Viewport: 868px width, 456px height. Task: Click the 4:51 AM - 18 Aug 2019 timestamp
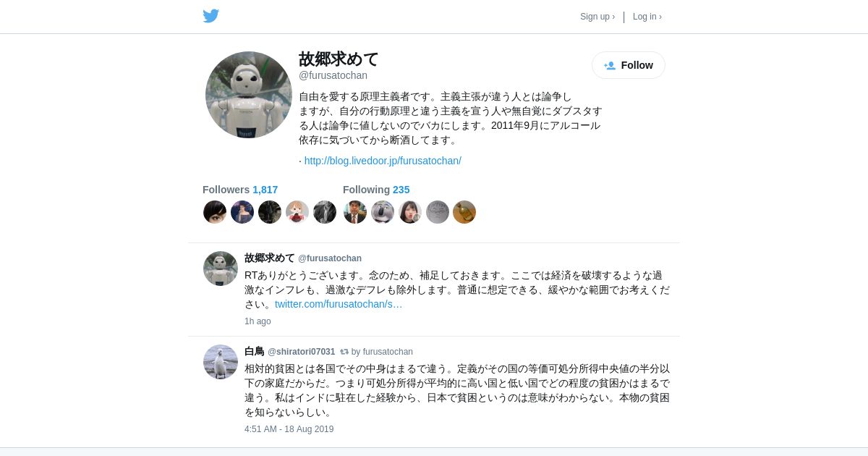pos(289,429)
